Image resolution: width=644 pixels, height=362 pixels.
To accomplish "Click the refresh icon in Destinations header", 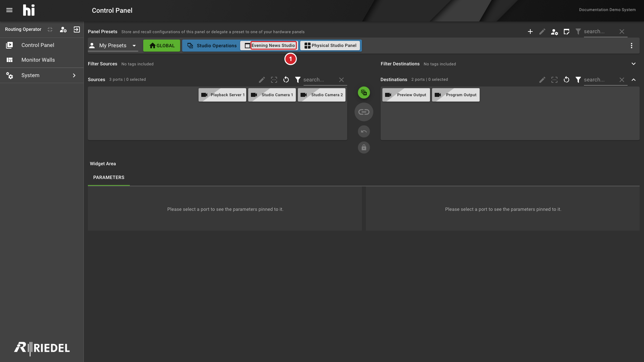I will [x=567, y=80].
